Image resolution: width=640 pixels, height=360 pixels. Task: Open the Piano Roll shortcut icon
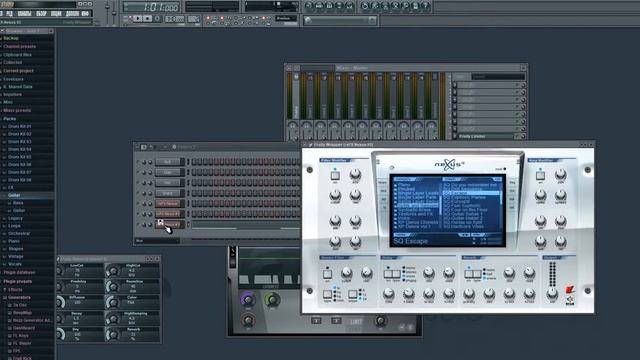(329, 5)
